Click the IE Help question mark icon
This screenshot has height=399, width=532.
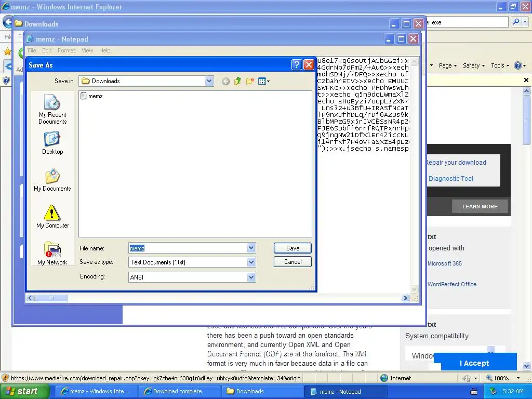tap(517, 65)
